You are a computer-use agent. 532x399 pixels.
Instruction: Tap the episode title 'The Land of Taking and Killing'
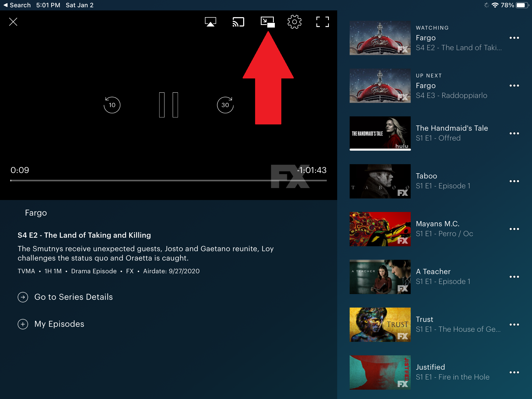pos(97,235)
